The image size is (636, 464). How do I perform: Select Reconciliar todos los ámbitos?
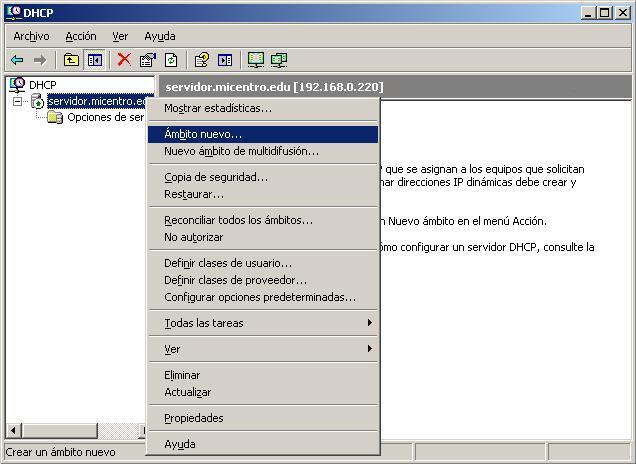tap(238, 220)
